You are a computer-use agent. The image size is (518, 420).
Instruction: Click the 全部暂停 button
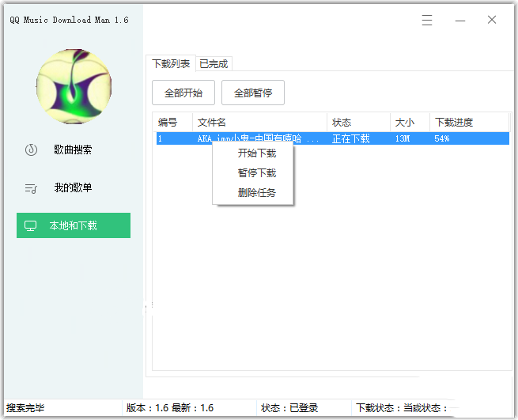(x=253, y=93)
